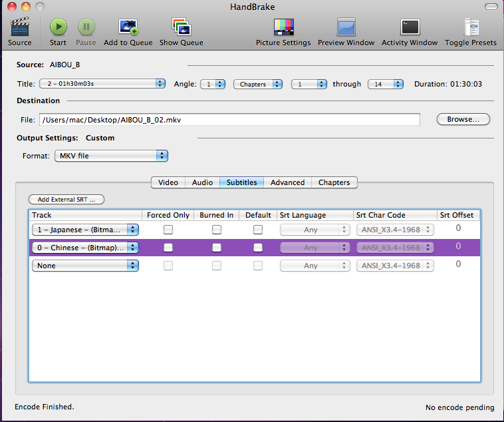
Task: Toggle Default for Chinese track
Action: (x=258, y=247)
